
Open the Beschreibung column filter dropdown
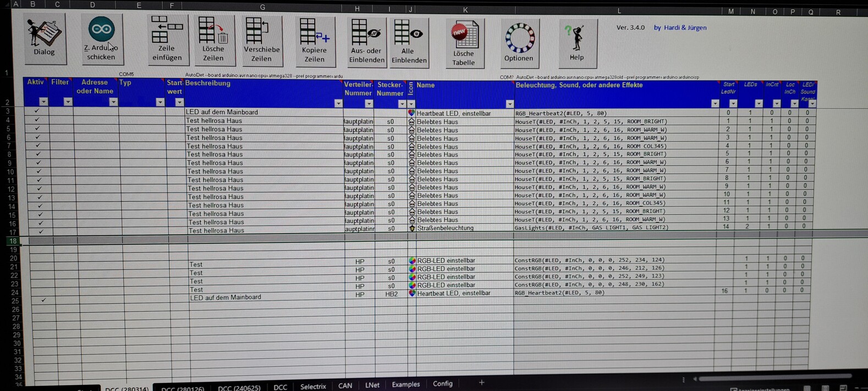[x=338, y=103]
